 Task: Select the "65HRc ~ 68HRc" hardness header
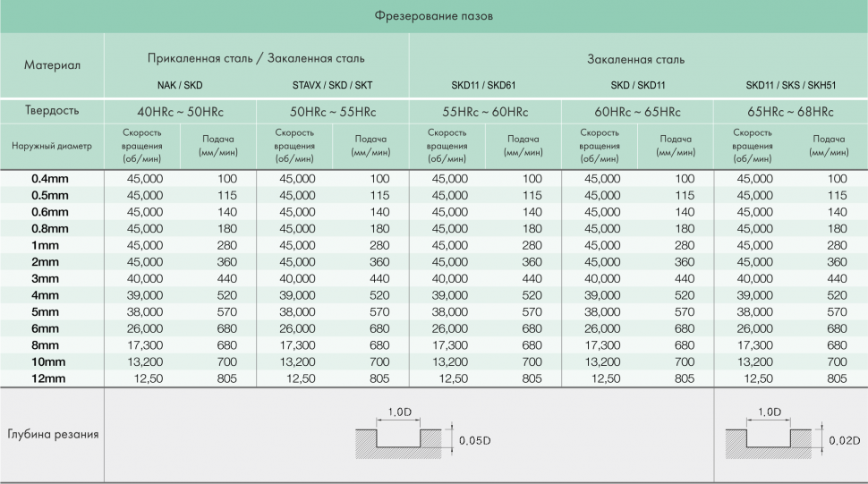point(789,112)
